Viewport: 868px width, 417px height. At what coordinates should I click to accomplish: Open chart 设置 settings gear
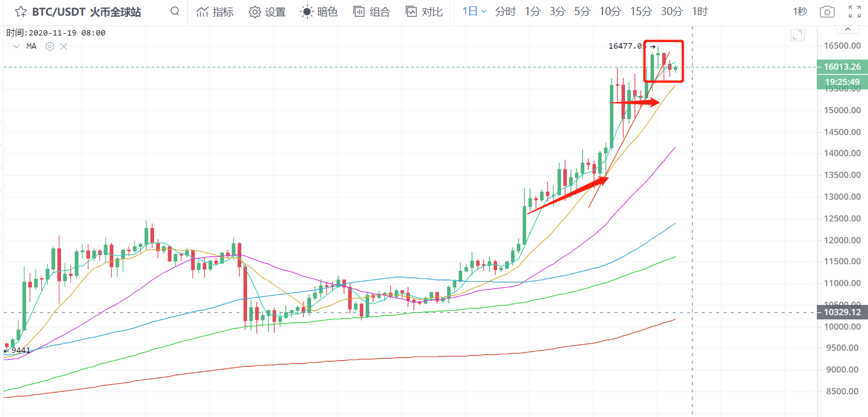[267, 12]
